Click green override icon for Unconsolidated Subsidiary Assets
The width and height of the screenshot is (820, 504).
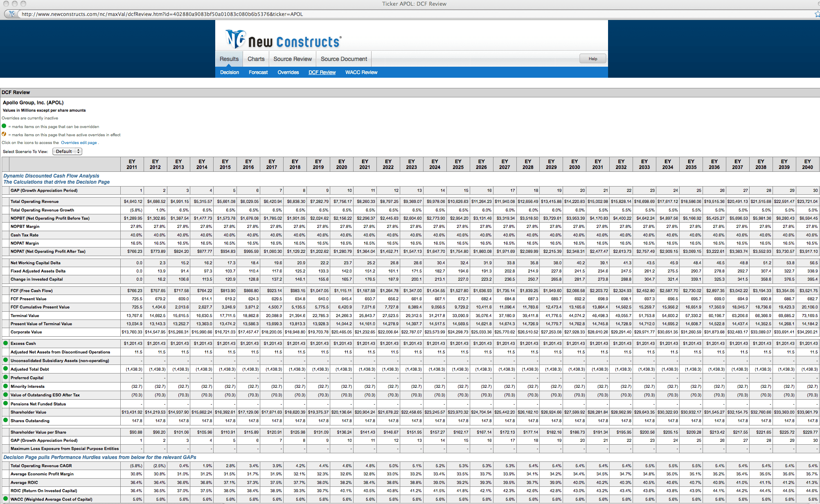point(5,360)
